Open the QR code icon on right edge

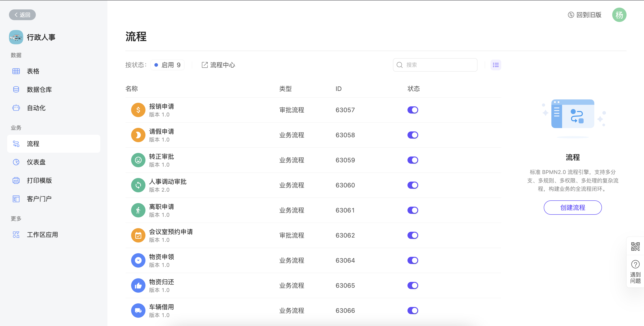[635, 247]
